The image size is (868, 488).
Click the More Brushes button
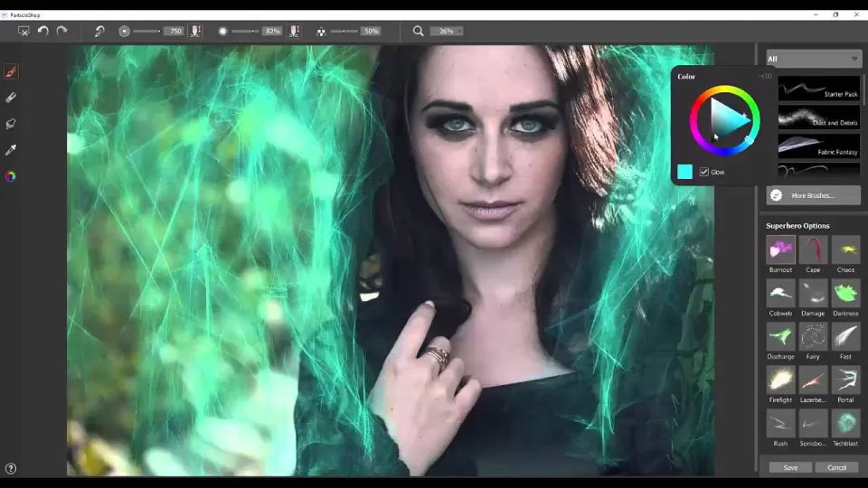[813, 195]
